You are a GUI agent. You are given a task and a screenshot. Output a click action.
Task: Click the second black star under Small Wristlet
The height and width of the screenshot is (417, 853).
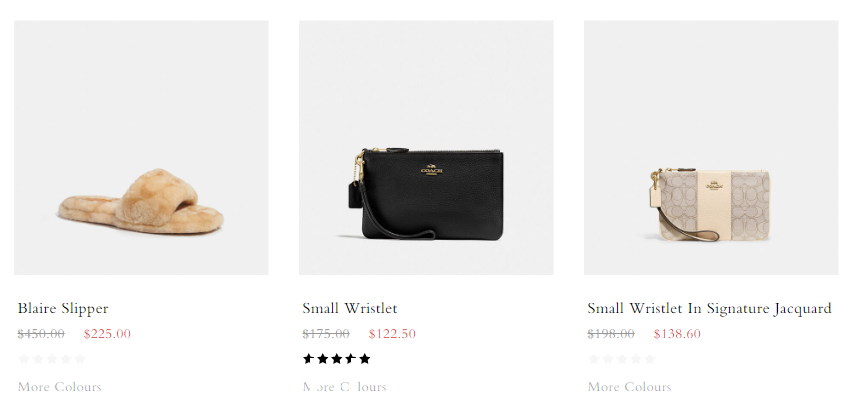(x=323, y=359)
